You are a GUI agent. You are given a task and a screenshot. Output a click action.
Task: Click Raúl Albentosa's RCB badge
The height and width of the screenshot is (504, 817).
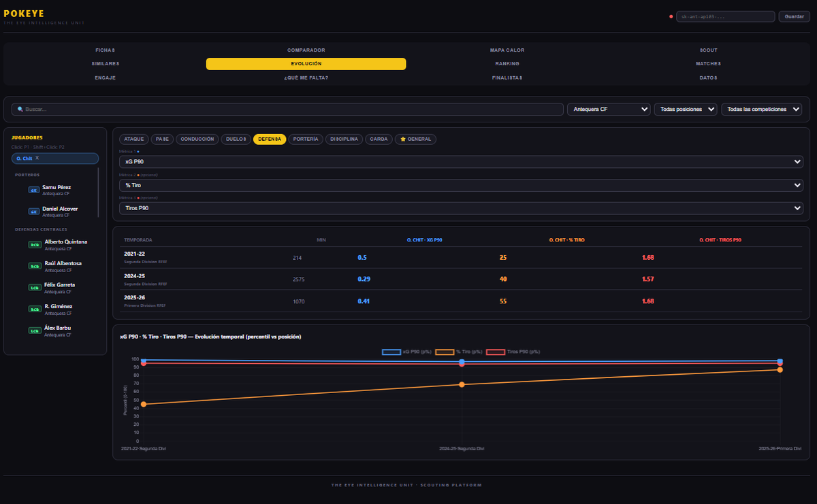[x=34, y=266]
